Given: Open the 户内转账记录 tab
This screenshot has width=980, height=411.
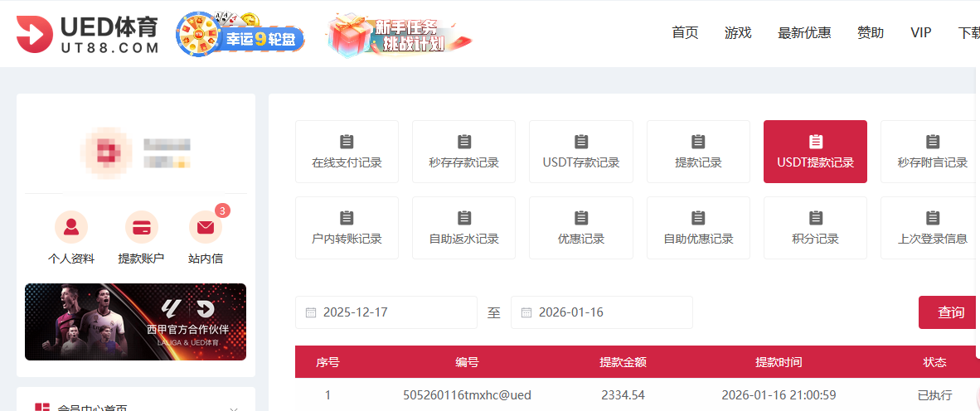Looking at the screenshot, I should tap(347, 228).
